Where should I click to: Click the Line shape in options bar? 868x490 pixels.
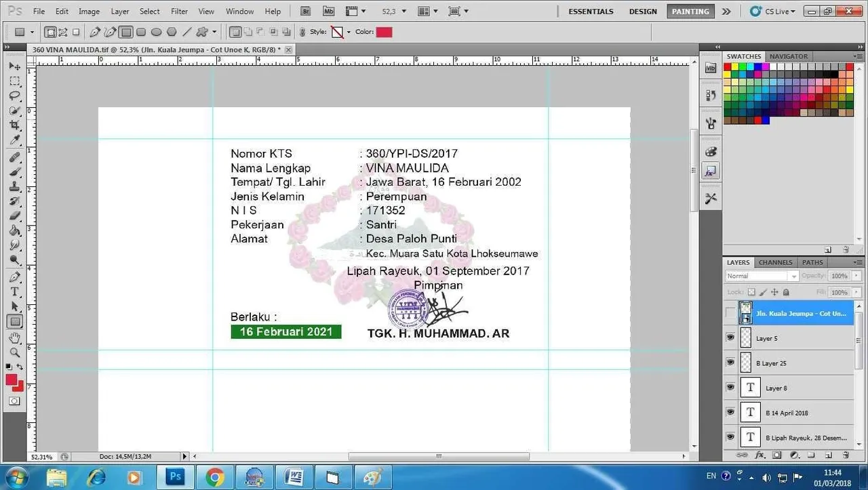(x=187, y=32)
